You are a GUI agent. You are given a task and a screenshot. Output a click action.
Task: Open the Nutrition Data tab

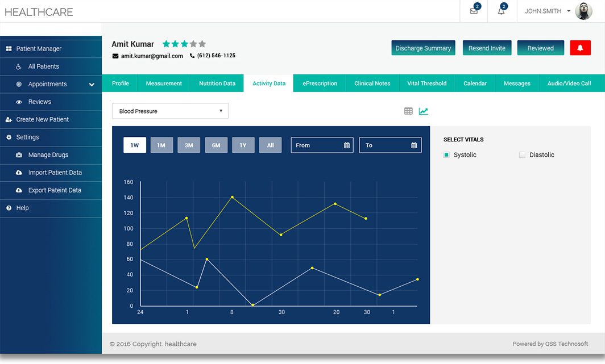tap(217, 83)
